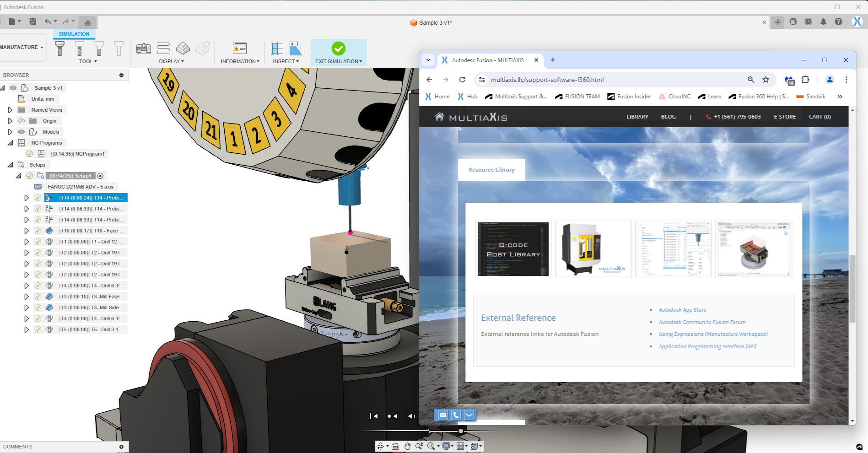The image size is (868, 453).
Task: Click the green Exit Simulation checkmark
Action: [x=339, y=48]
